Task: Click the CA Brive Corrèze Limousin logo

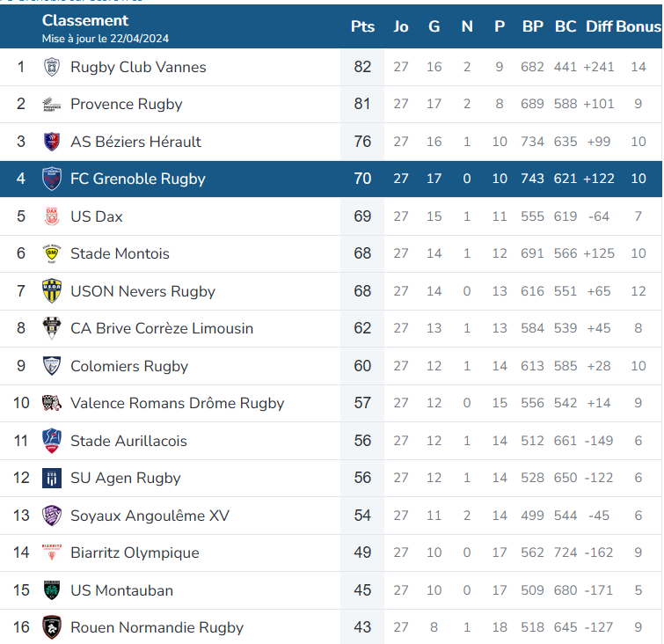Action: pyautogui.click(x=52, y=328)
